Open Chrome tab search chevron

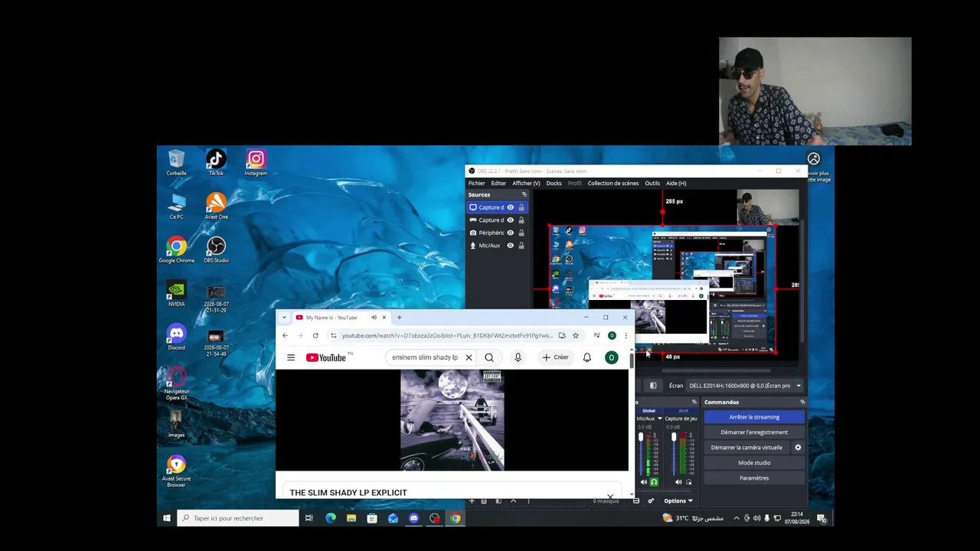(x=284, y=317)
